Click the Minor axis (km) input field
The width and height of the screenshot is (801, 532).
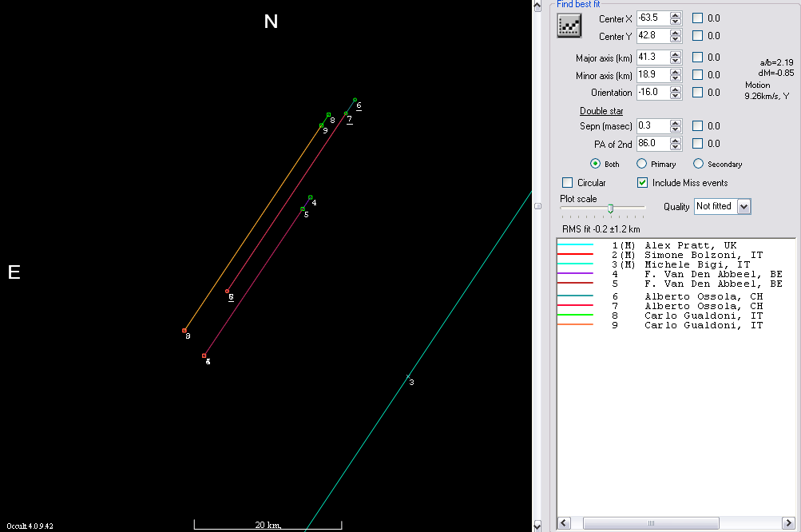(653, 74)
